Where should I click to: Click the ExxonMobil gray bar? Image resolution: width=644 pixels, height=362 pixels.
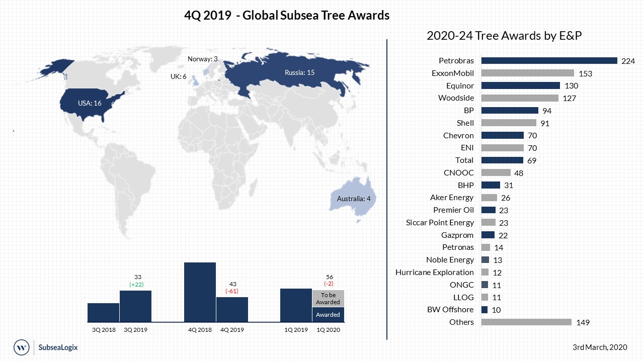(527, 73)
